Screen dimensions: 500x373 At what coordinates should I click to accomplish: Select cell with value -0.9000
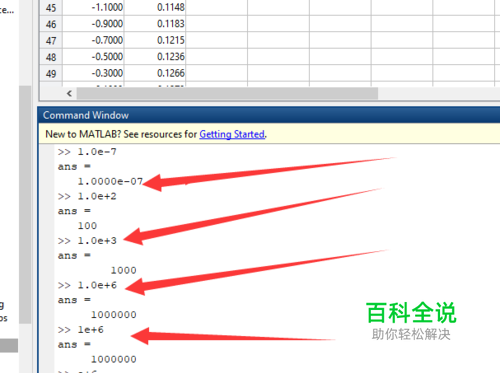pyautogui.click(x=93, y=24)
